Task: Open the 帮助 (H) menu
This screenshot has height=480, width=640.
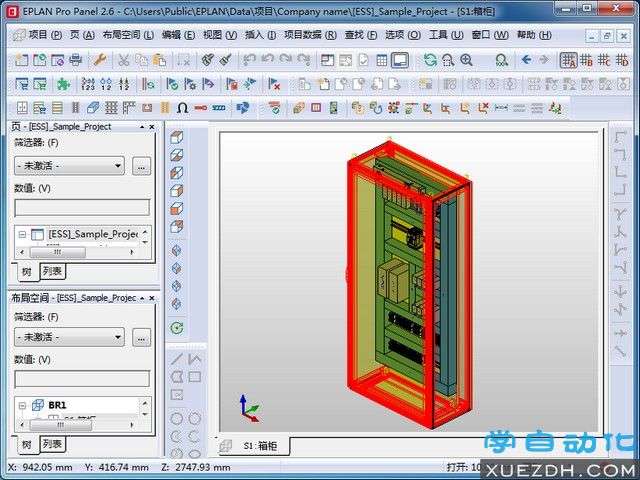Action: (x=534, y=35)
